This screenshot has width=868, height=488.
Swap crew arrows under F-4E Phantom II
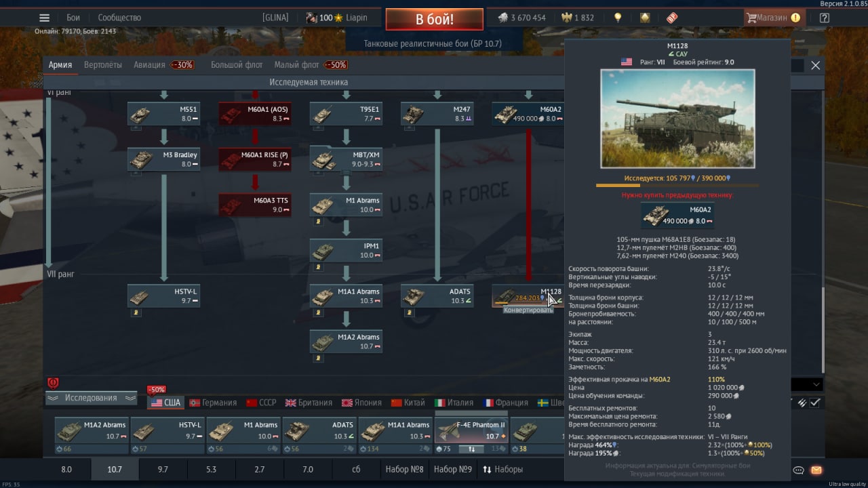[x=471, y=449]
